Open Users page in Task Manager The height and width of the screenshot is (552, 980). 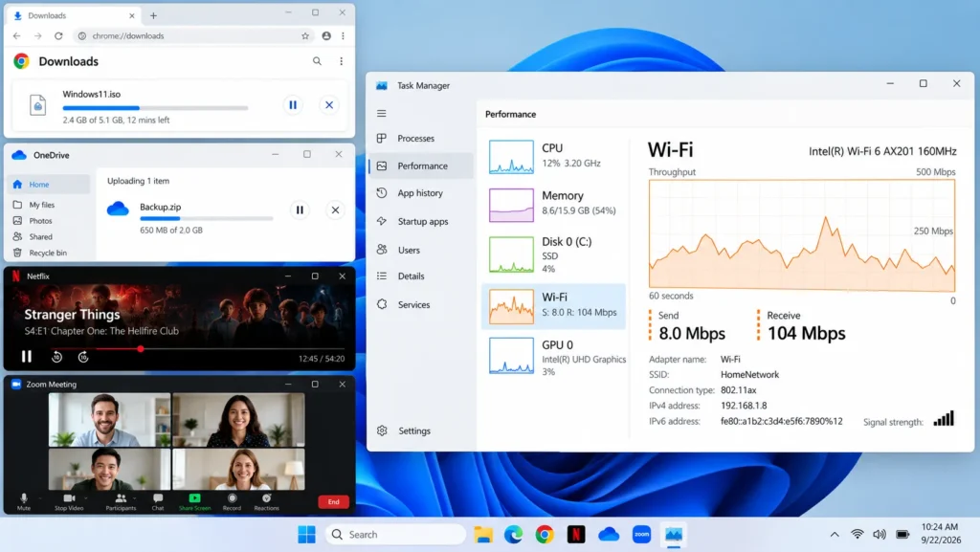421,250
